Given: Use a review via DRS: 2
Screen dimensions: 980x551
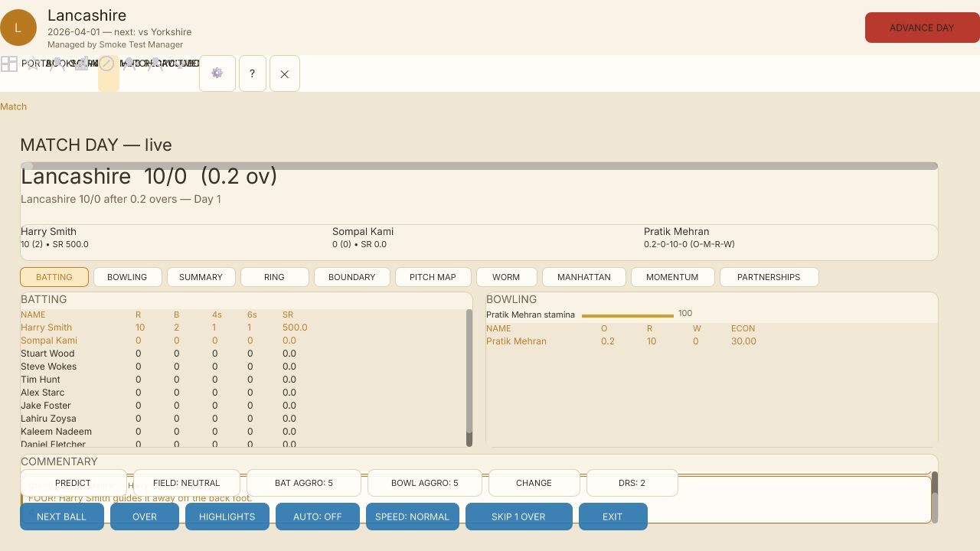Looking at the screenshot, I should pos(632,483).
